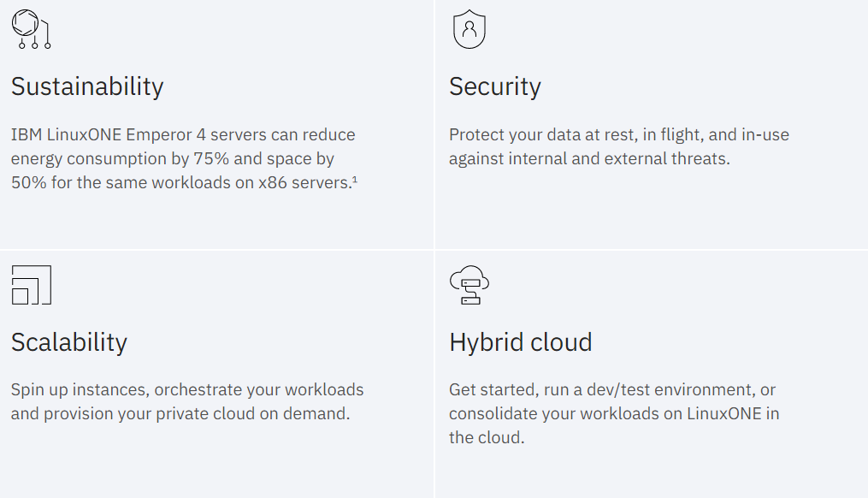The width and height of the screenshot is (868, 498).
Task: Click "Get started, run a dev/test environment" line
Action: click(x=612, y=389)
